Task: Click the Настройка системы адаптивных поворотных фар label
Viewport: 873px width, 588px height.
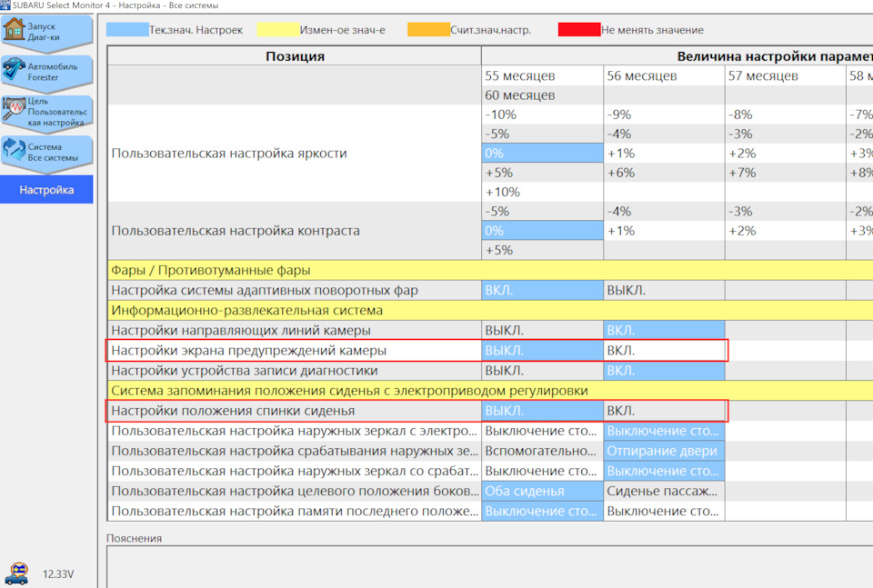Action: coord(265,291)
